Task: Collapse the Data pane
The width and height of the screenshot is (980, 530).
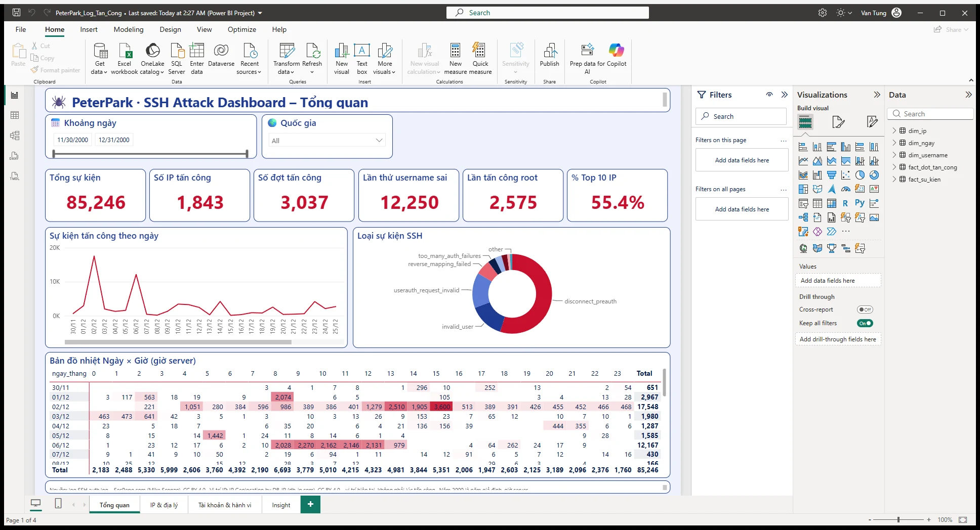Action: (968, 95)
